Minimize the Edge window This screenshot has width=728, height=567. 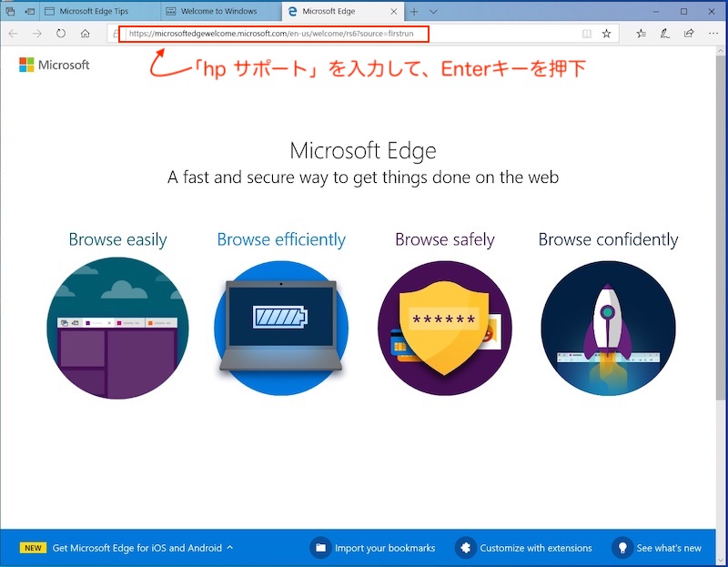coord(656,11)
